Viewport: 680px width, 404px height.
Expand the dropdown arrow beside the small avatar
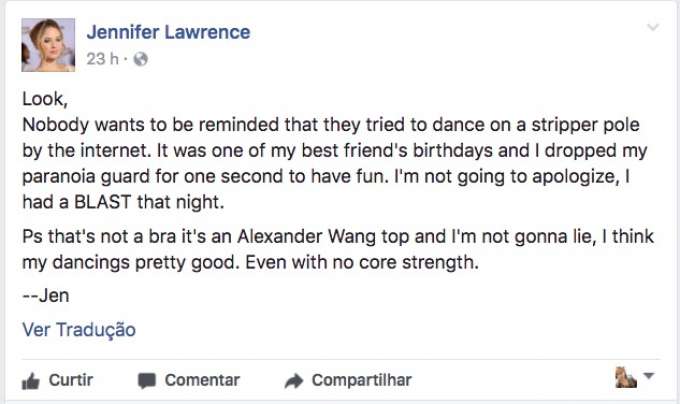[648, 378]
